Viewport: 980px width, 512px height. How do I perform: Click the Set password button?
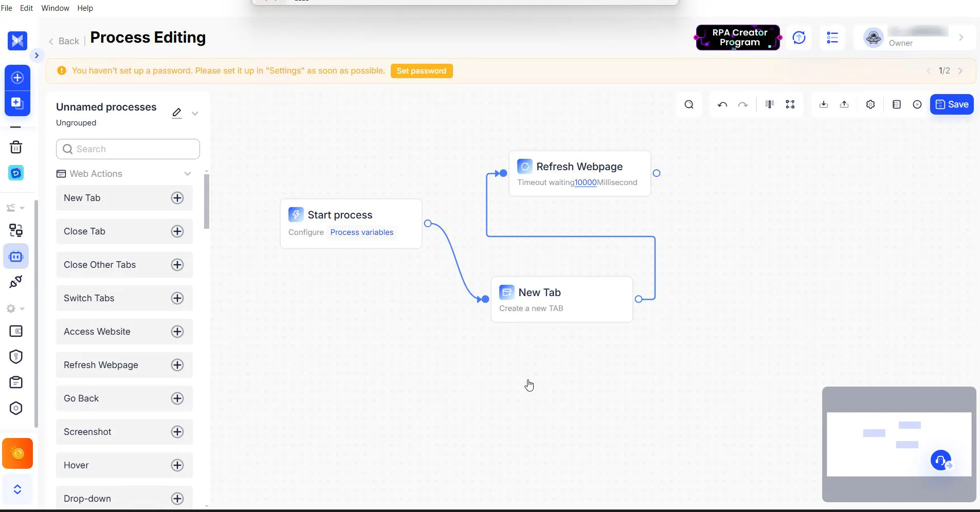click(x=422, y=71)
